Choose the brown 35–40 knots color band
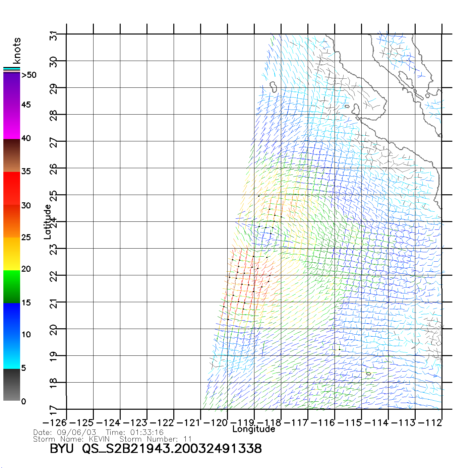The image size is (476, 469). (x=12, y=155)
